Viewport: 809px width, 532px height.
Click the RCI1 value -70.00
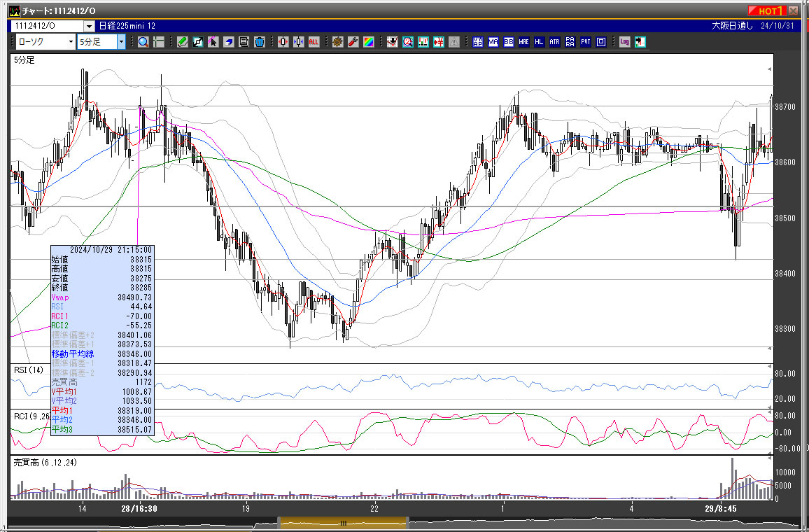(139, 316)
